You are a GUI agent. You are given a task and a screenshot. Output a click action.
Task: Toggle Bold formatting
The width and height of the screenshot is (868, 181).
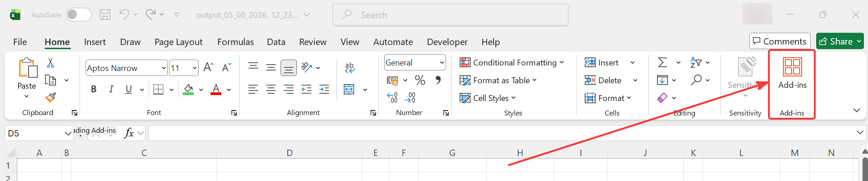pos(94,90)
